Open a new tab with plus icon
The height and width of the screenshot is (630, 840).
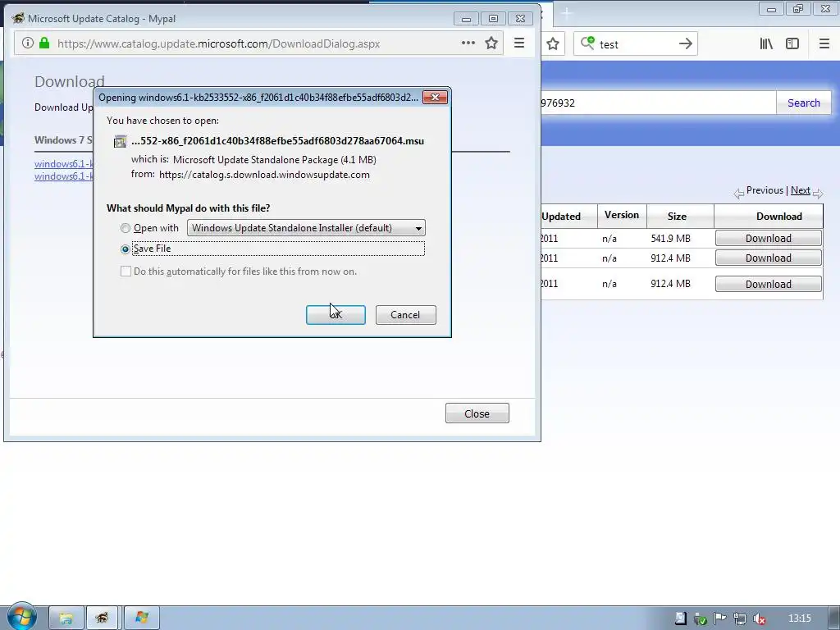point(567,15)
